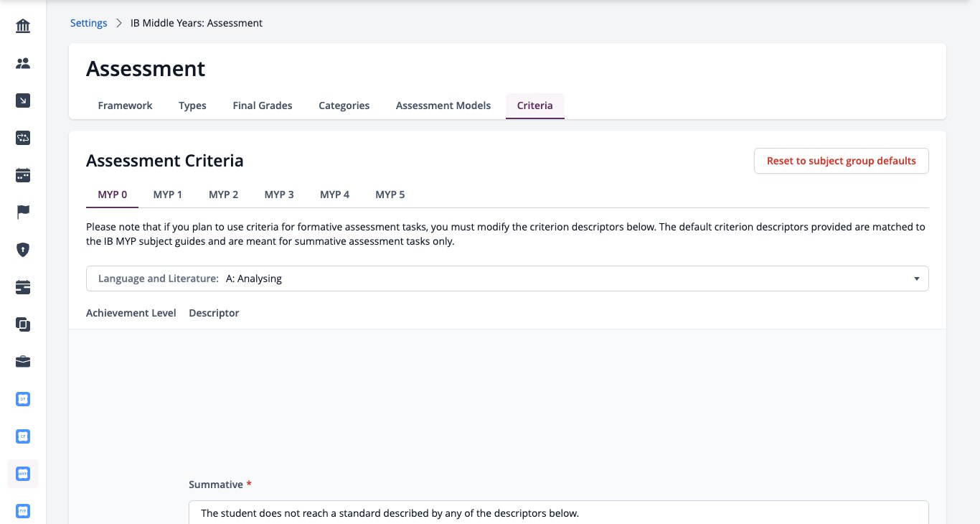Switch to the Framework tab
This screenshot has height=524, width=980.
(125, 106)
